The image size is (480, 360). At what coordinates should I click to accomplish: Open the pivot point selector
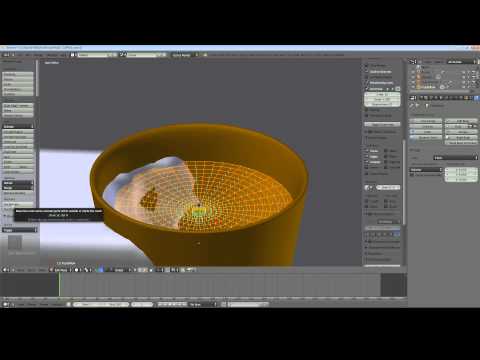coord(87,270)
